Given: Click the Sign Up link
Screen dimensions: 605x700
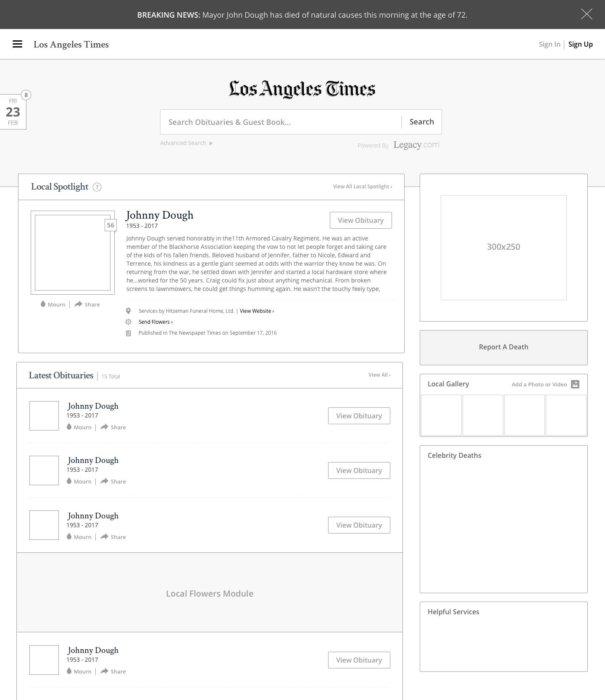Looking at the screenshot, I should pos(580,44).
